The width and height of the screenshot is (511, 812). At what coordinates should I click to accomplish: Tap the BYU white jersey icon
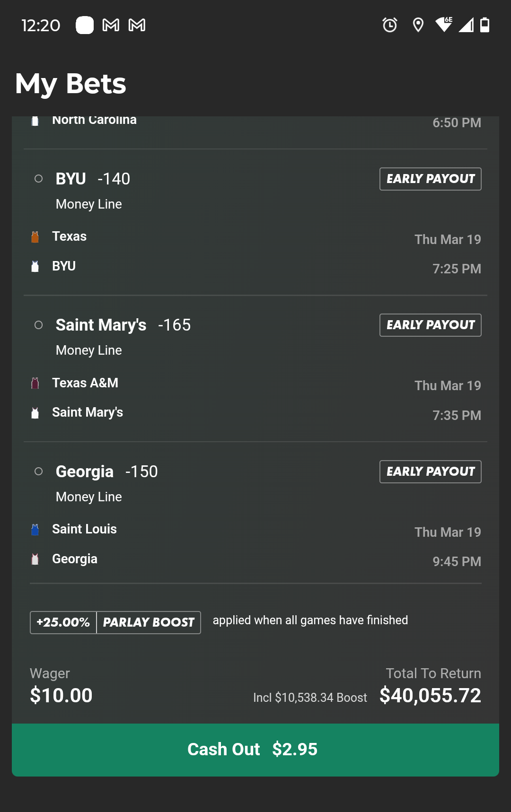coord(35,266)
